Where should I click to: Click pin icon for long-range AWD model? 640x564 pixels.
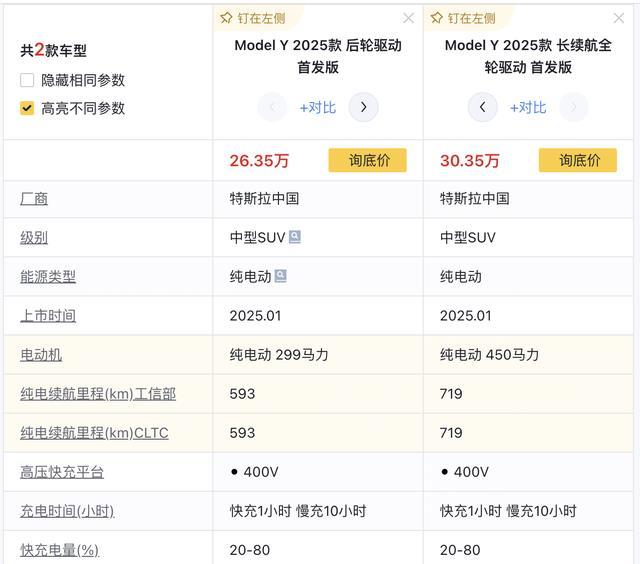(x=436, y=18)
